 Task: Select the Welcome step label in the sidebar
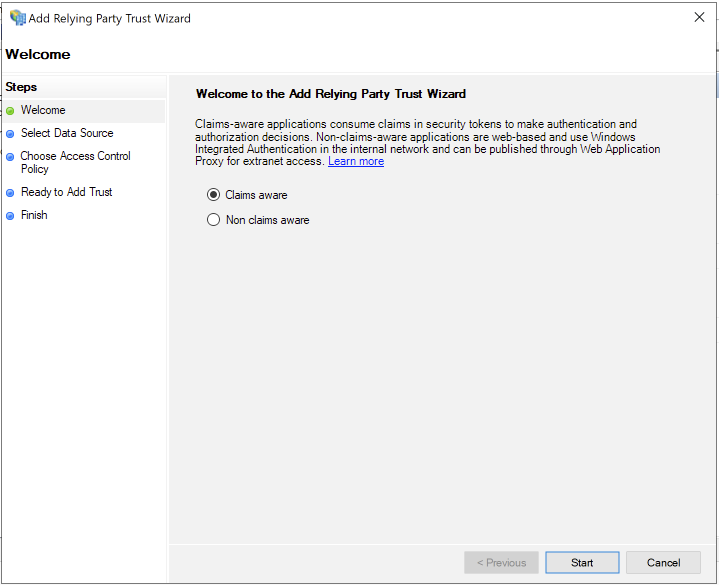point(43,110)
